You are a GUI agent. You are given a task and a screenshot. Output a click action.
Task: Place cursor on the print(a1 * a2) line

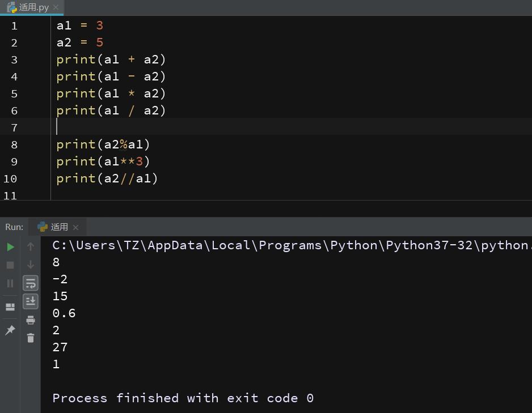[x=111, y=93]
